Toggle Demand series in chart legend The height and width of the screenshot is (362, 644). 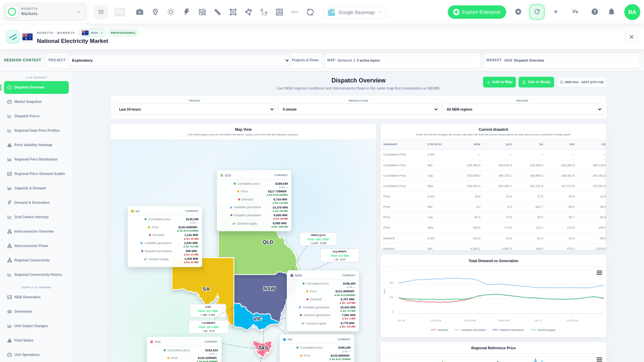pos(439,330)
